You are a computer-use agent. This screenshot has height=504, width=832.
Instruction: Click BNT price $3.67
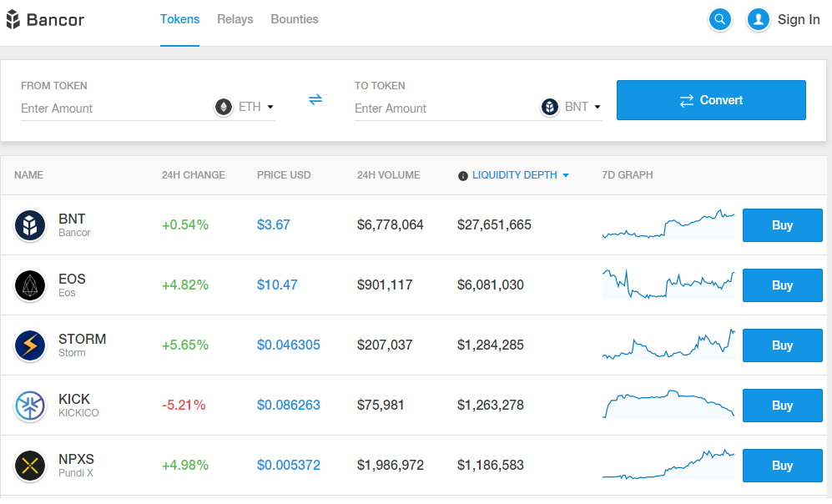(273, 225)
